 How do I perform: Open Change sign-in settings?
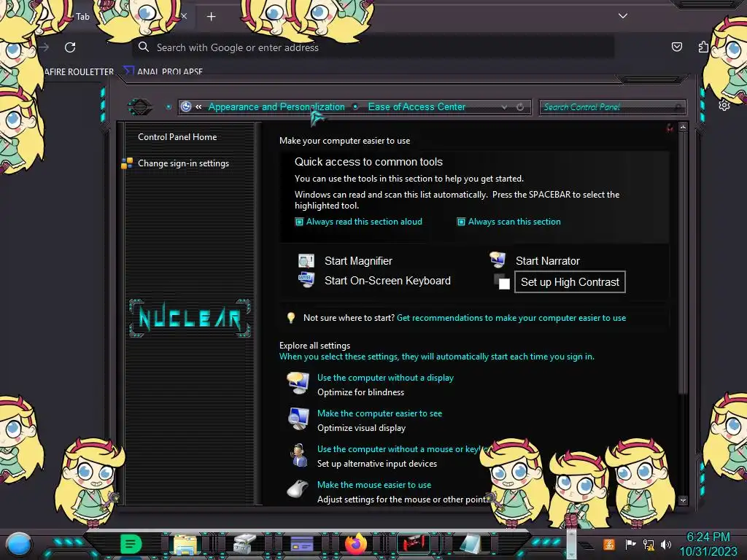click(x=183, y=163)
